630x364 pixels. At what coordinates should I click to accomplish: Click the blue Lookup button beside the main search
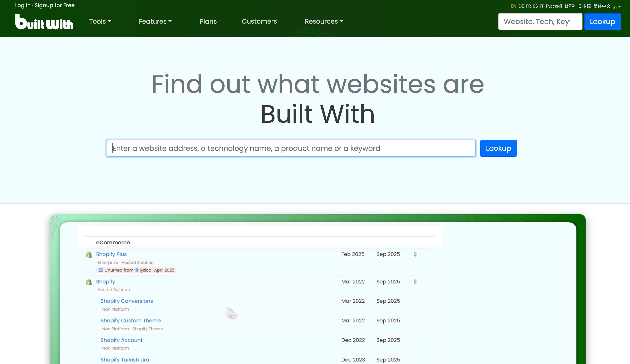(x=498, y=148)
